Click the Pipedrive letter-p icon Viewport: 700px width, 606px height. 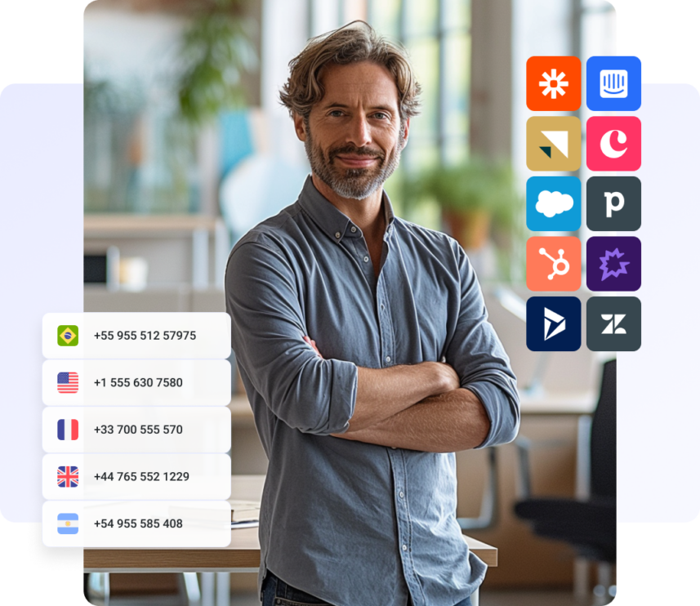click(613, 204)
